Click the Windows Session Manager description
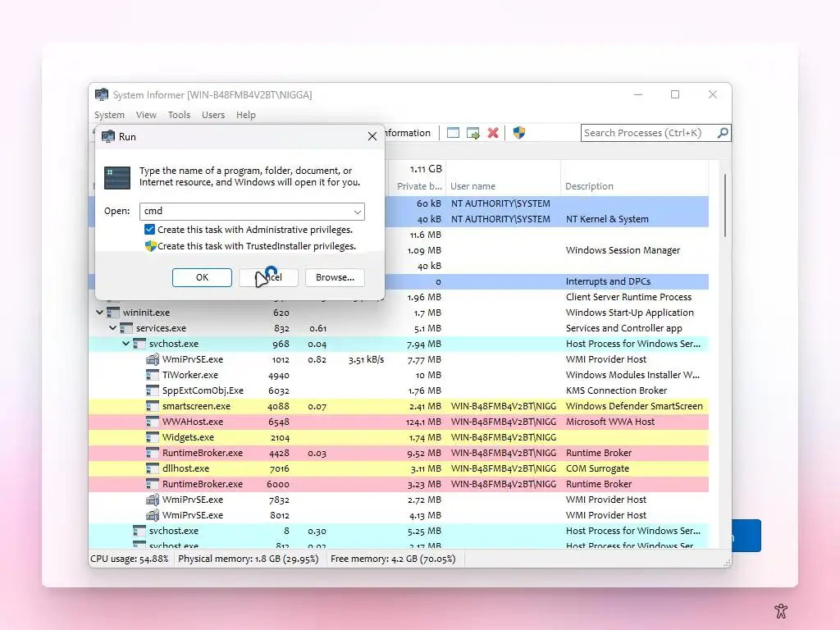The image size is (840, 630). (x=623, y=250)
